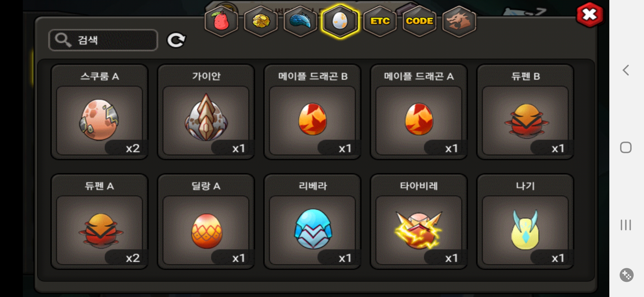Screen dimensions: 644x297
Task: Open the dragon head tab
Action: tap(459, 21)
